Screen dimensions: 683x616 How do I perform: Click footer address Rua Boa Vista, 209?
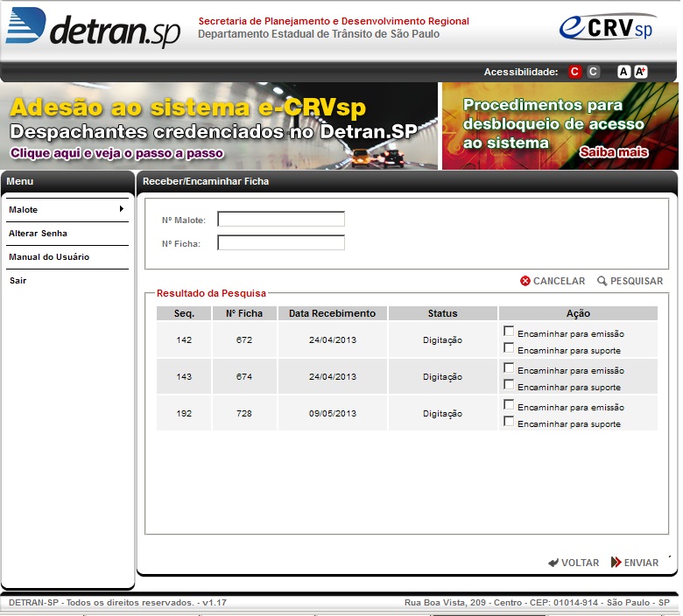click(x=537, y=603)
